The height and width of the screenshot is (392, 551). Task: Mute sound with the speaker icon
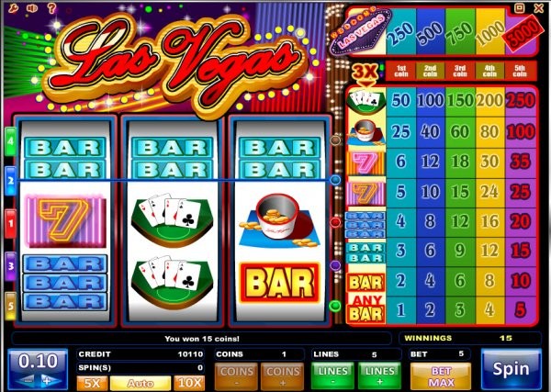click(x=32, y=7)
